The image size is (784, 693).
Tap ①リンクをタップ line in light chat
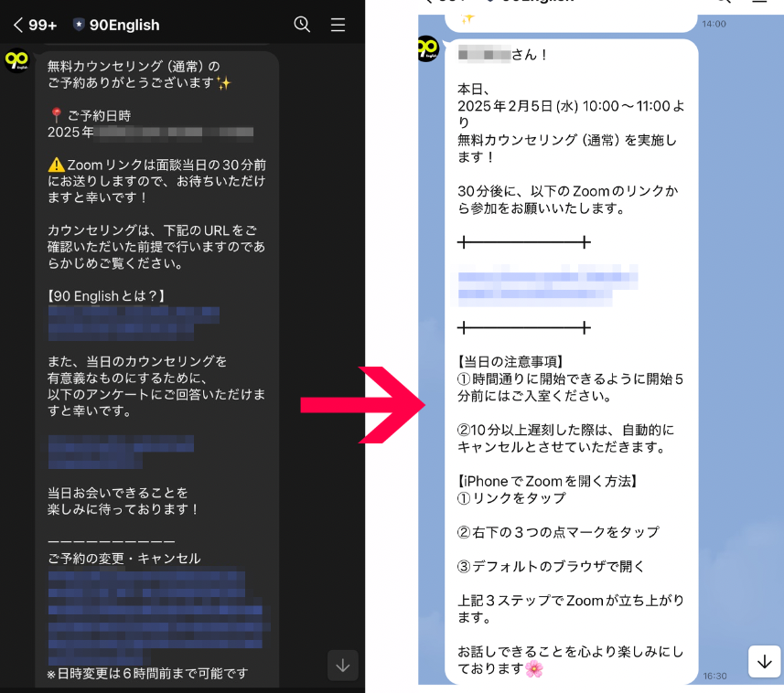tap(511, 498)
